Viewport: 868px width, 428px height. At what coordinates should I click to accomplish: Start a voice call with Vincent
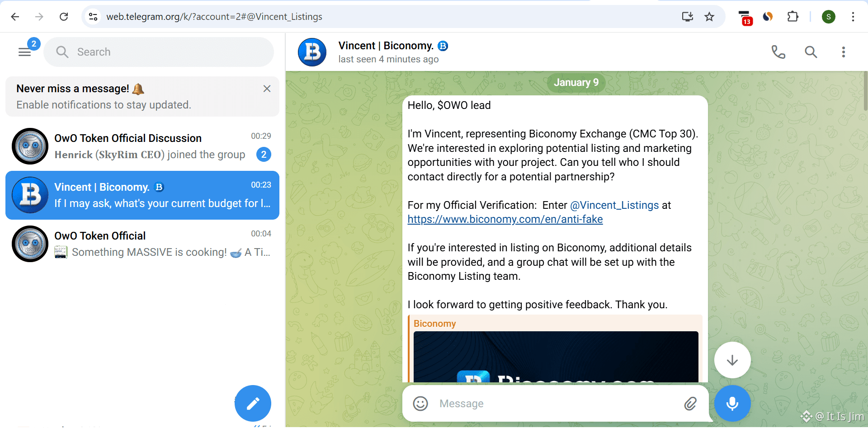[x=778, y=52]
